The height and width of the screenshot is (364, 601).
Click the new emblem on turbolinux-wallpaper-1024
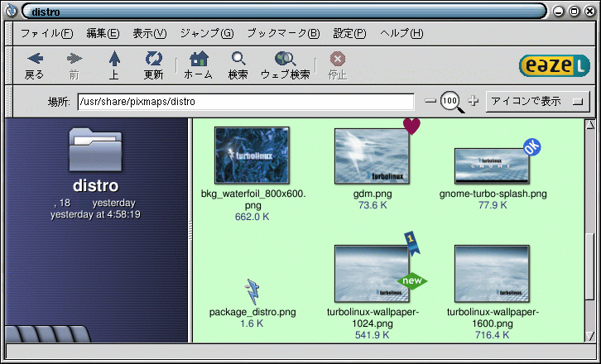[x=412, y=280]
